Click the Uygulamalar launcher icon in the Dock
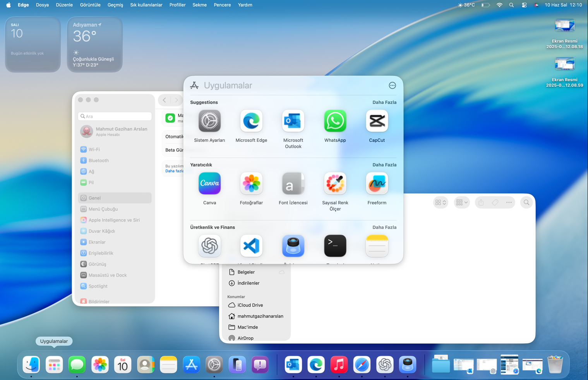 54,365
